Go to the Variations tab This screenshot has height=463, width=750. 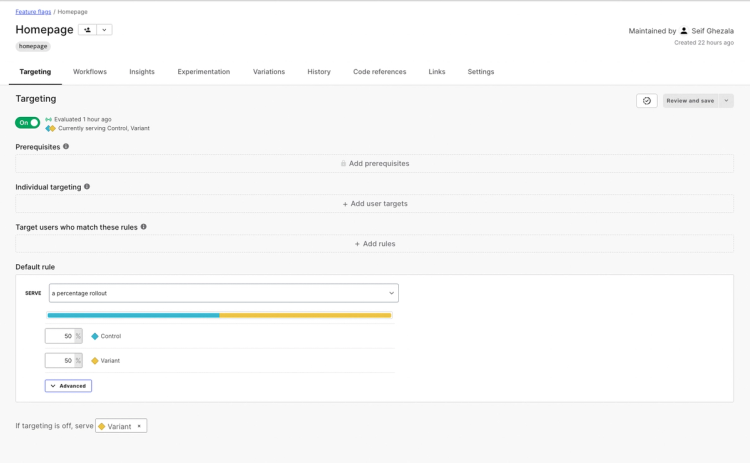(269, 72)
